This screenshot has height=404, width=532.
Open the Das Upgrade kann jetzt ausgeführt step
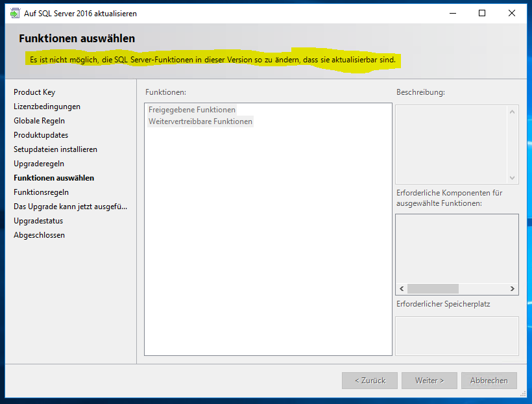70,207
